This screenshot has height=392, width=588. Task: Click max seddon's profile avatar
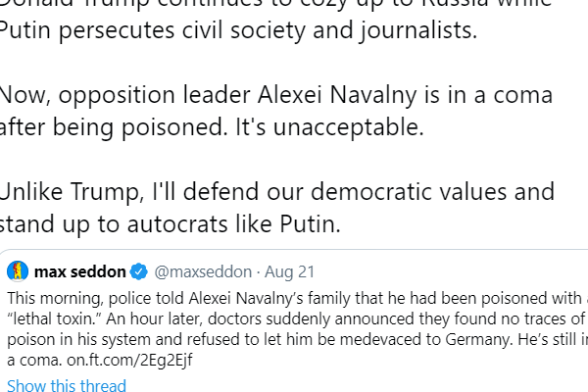point(19,270)
